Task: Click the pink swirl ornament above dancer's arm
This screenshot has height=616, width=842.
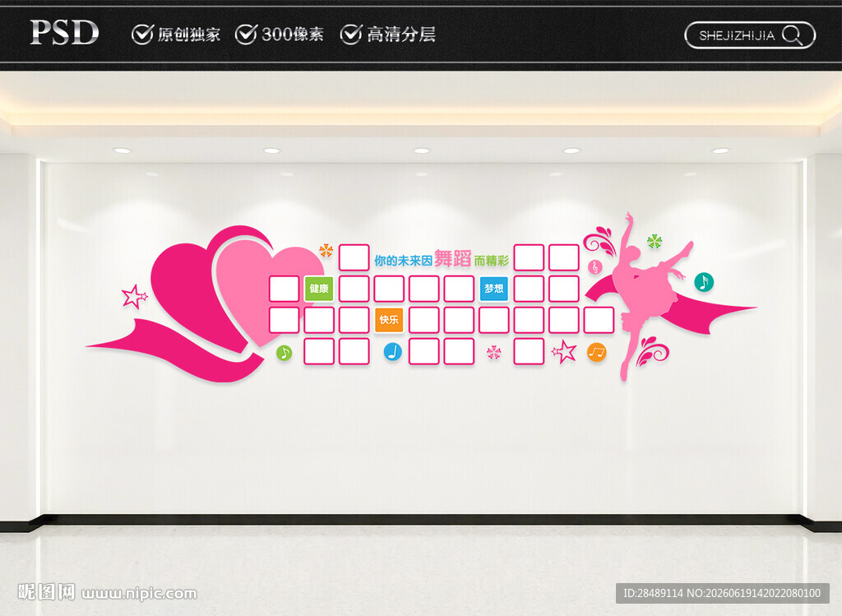Action: pyautogui.click(x=600, y=242)
